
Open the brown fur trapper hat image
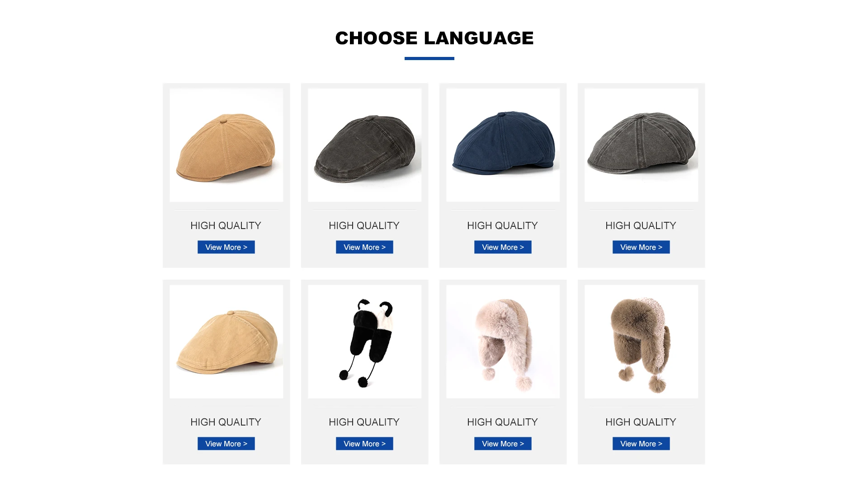pos(641,342)
